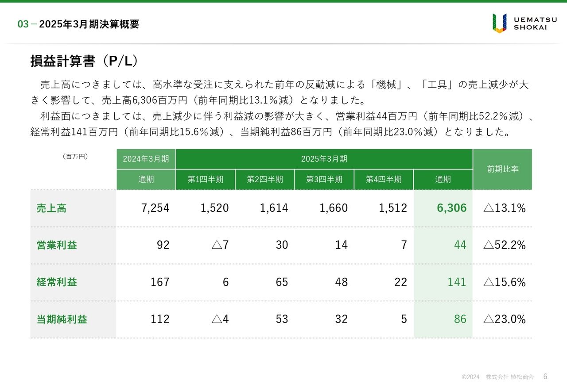Select the 2025年3月期 column header
Viewport: 567px width, 392px height.
324,159
